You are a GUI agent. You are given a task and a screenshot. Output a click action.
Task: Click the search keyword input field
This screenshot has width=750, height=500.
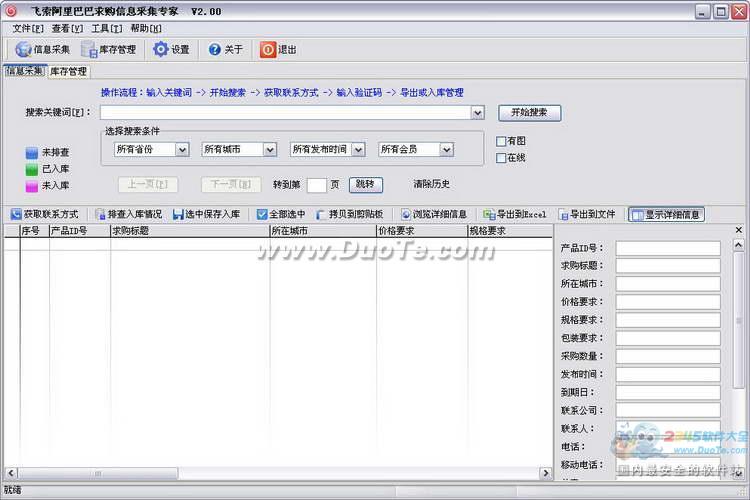(x=286, y=113)
